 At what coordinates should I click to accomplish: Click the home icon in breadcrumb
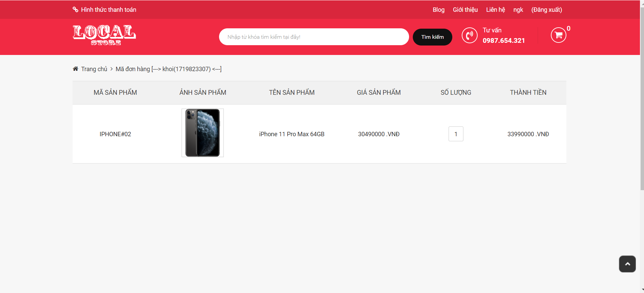(x=75, y=69)
